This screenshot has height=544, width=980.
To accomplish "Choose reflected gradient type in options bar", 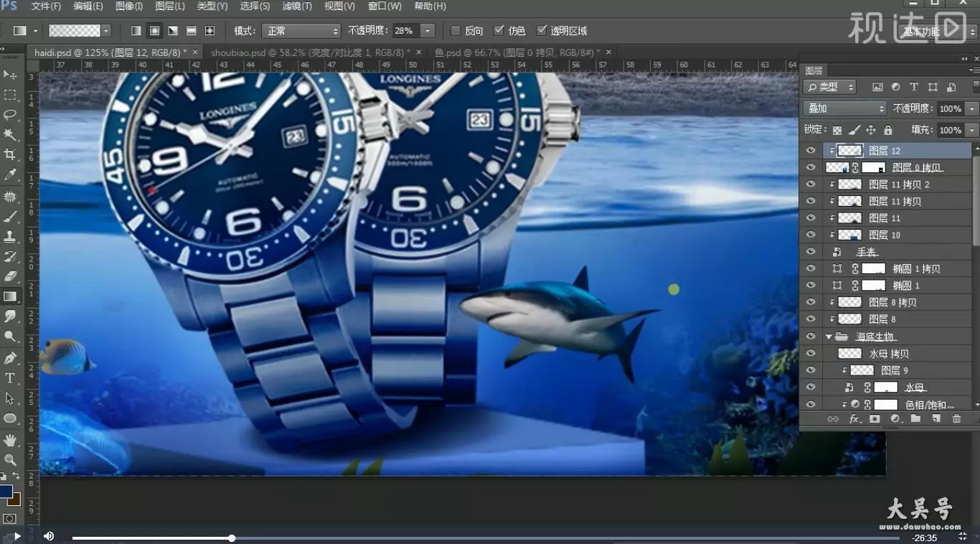I will coord(192,31).
